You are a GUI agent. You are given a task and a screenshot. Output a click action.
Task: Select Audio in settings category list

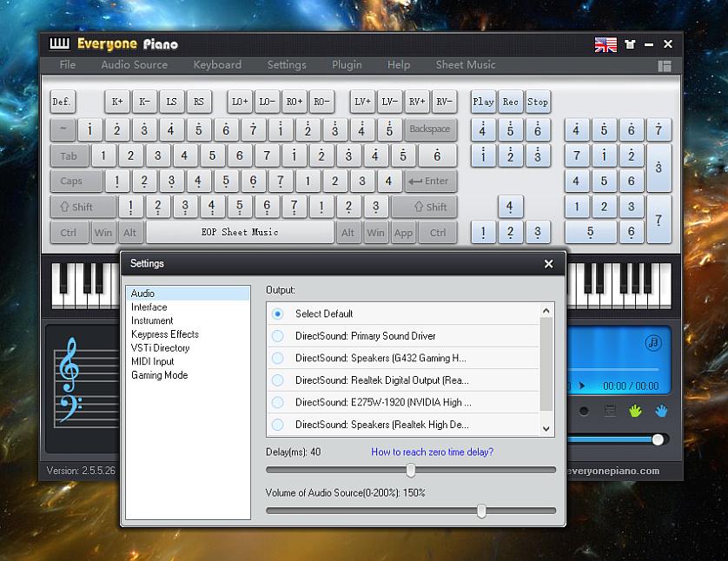click(x=188, y=294)
